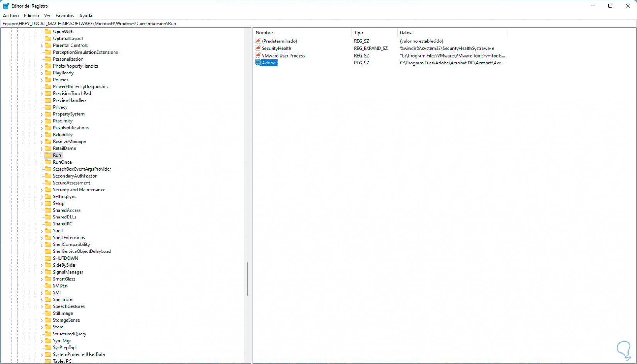Image resolution: width=637 pixels, height=364 pixels.
Task: Click the OptimalLayout folder icon
Action: pyautogui.click(x=48, y=39)
